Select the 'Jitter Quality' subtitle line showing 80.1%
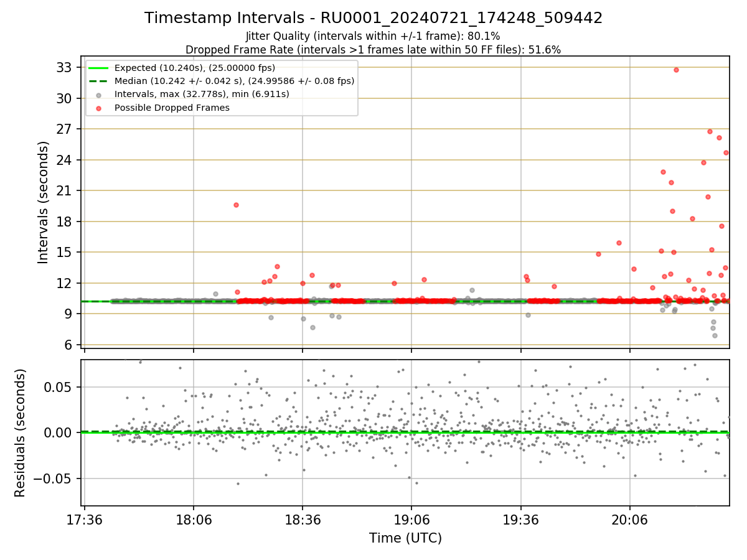 point(373,36)
